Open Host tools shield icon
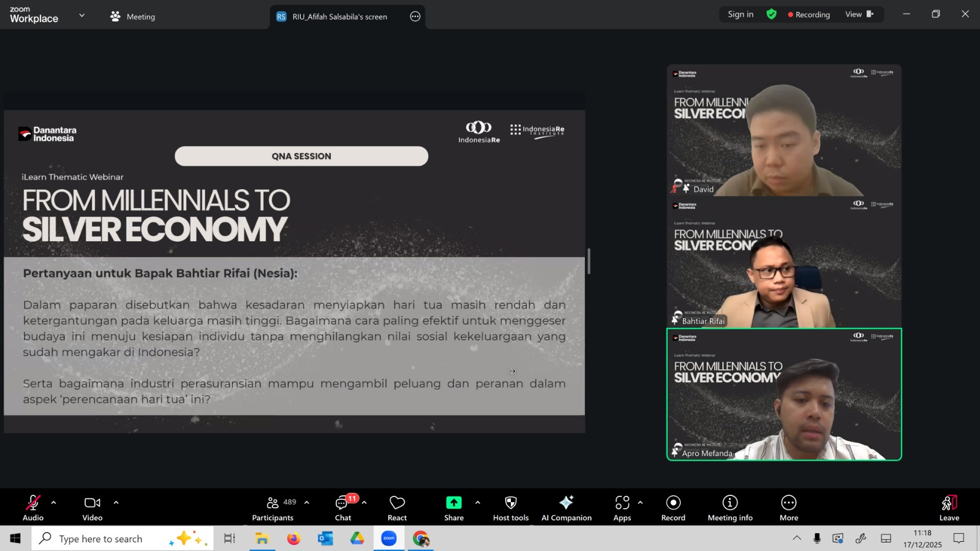Image resolution: width=980 pixels, height=551 pixels. click(x=510, y=508)
